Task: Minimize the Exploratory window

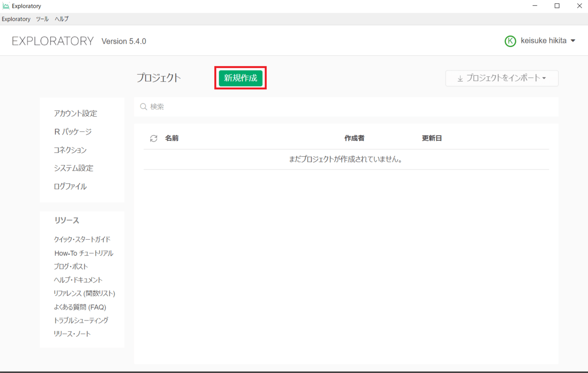Action: click(535, 6)
